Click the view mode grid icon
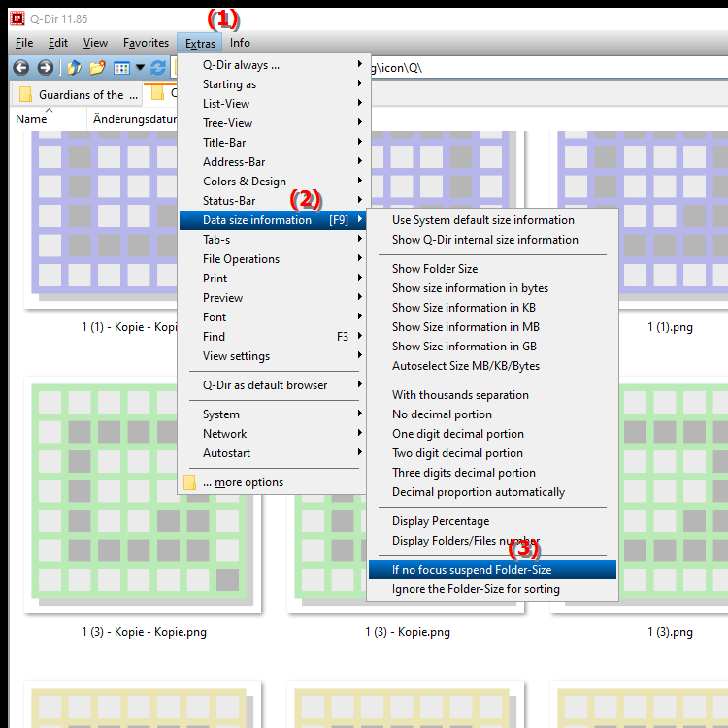This screenshot has height=728, width=728. 121,68
